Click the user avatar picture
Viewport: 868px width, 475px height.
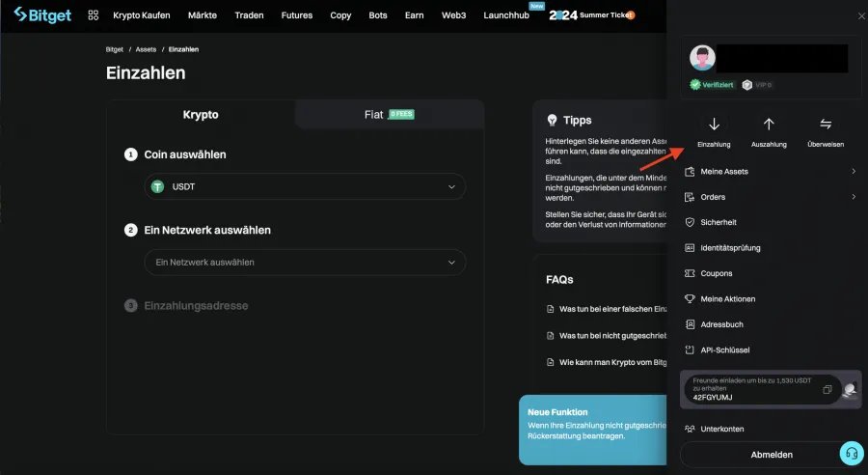point(702,58)
